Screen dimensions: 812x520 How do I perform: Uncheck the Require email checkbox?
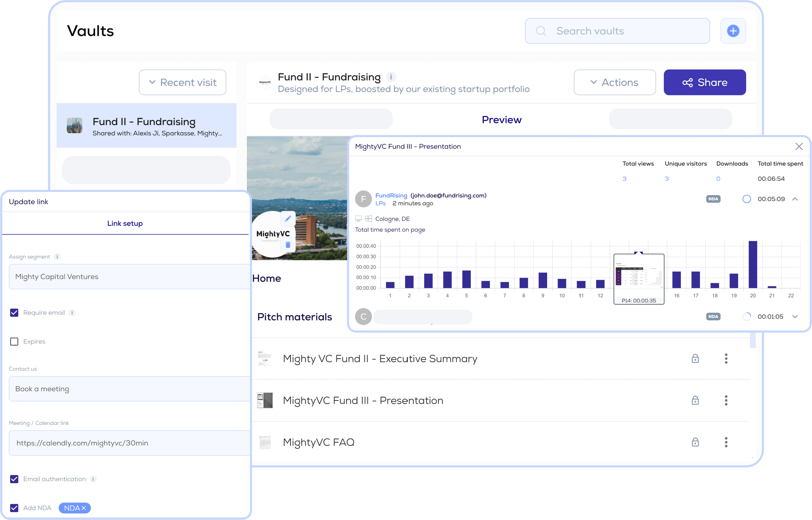(14, 313)
